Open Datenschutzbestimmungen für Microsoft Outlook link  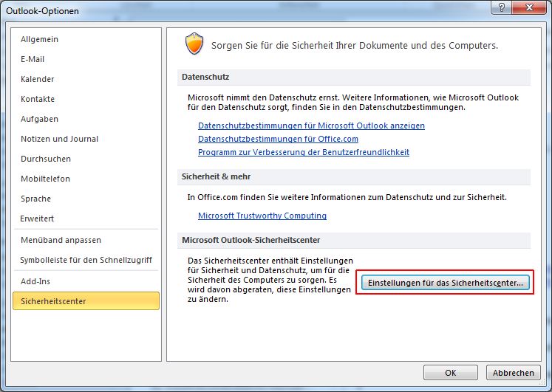tap(311, 125)
